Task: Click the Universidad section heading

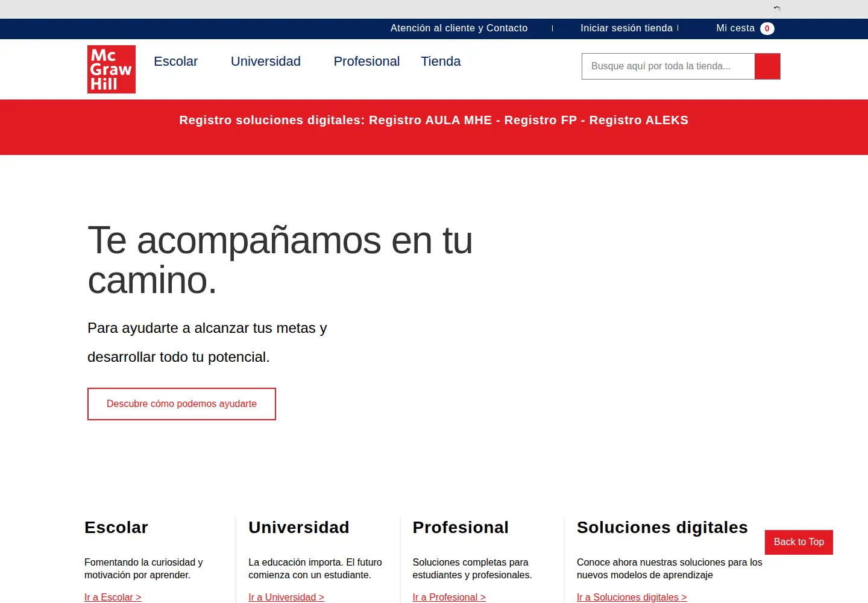Action: coord(299,528)
